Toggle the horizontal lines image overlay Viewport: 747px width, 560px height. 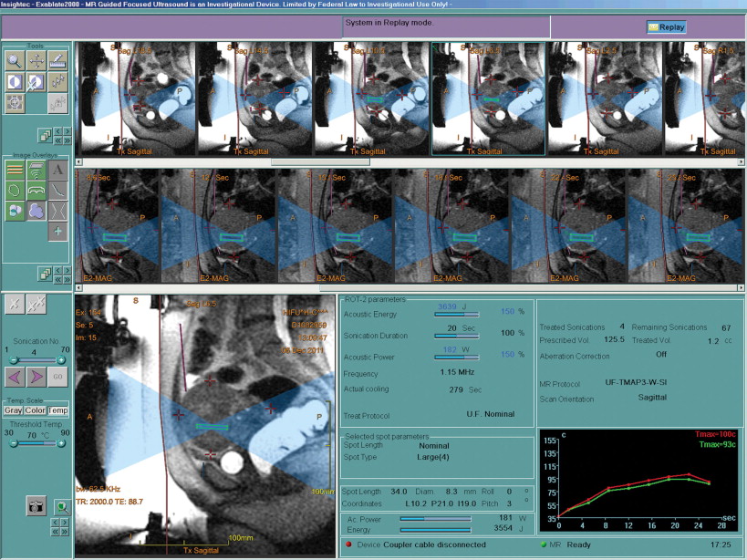pyautogui.click(x=15, y=168)
